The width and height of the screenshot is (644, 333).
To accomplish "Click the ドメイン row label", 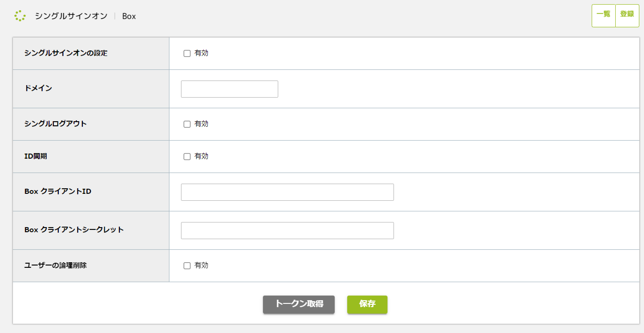I will 38,88.
